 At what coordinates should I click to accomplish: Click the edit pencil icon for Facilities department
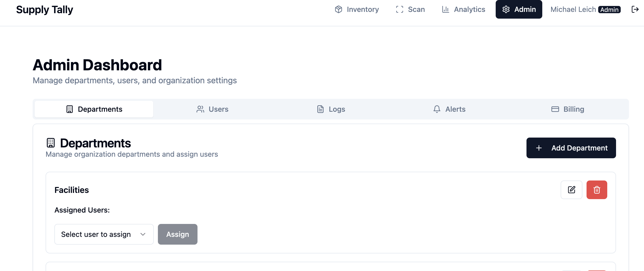point(571,190)
